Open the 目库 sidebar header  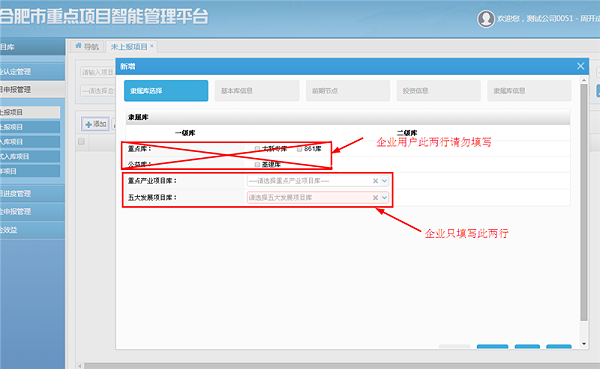click(32, 47)
